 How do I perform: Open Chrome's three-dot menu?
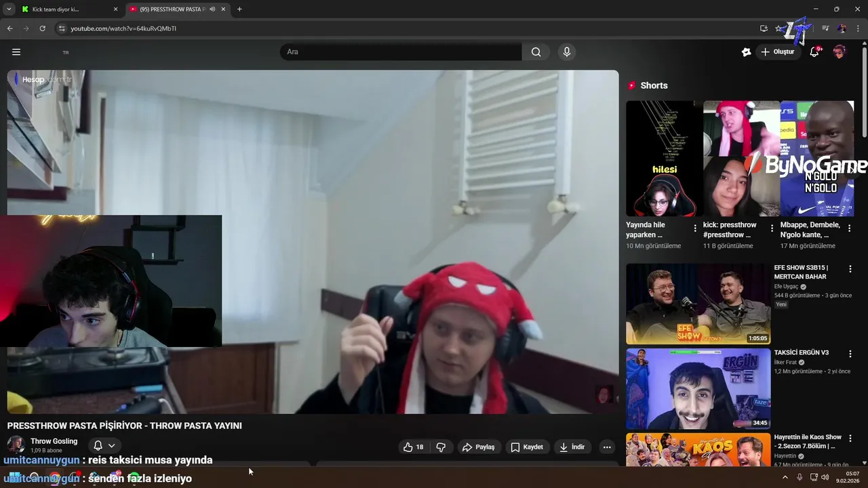pos(858,28)
